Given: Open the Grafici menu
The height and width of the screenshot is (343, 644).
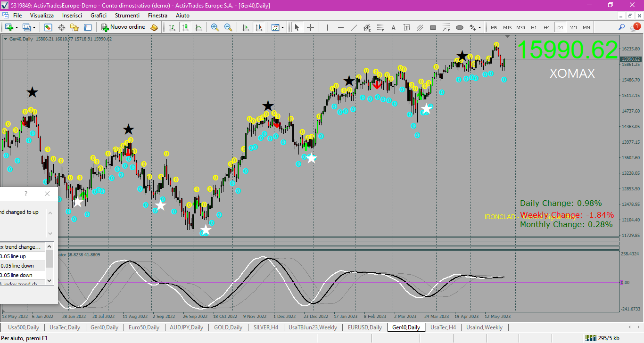Looking at the screenshot, I should click(99, 16).
